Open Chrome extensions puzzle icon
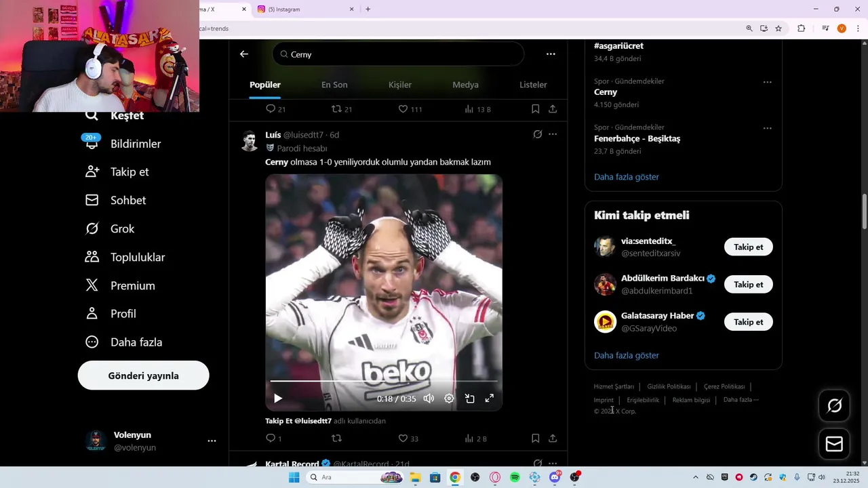Viewport: 868px width, 488px height. pyautogui.click(x=801, y=28)
